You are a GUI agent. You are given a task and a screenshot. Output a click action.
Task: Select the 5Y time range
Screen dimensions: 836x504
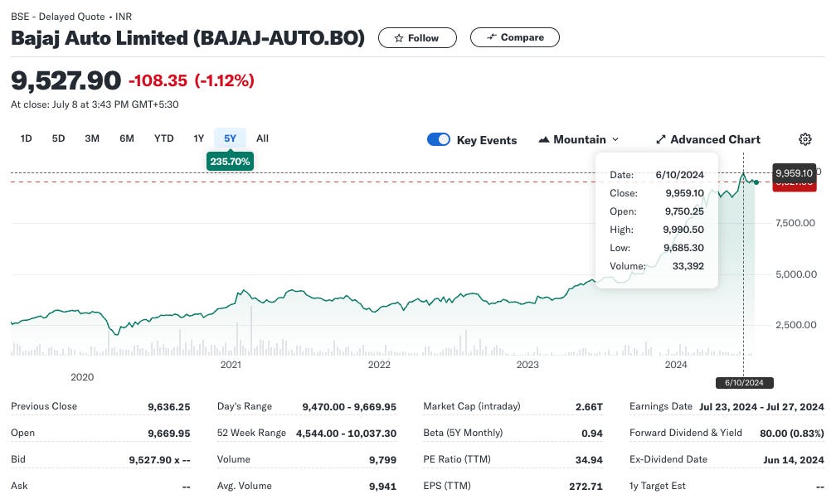coord(230,138)
